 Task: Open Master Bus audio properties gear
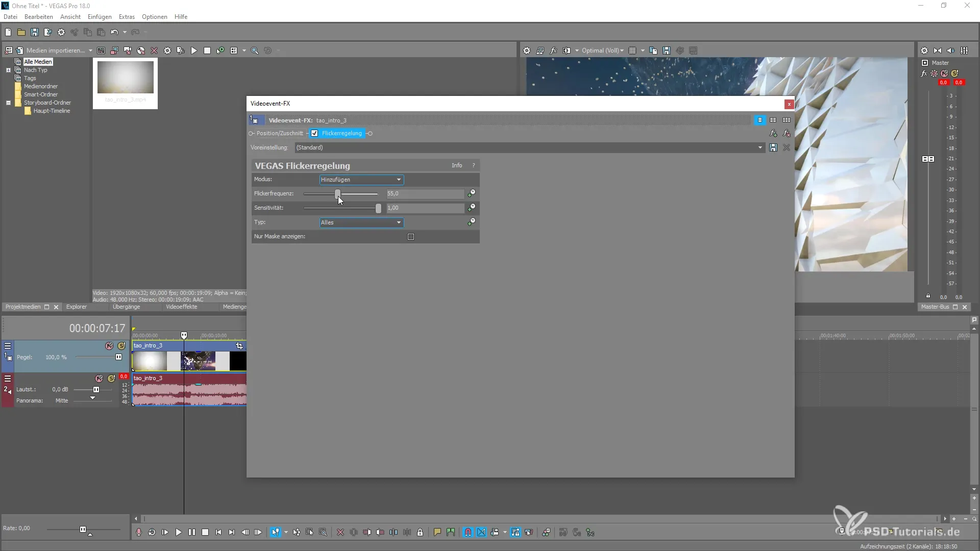coord(924,51)
